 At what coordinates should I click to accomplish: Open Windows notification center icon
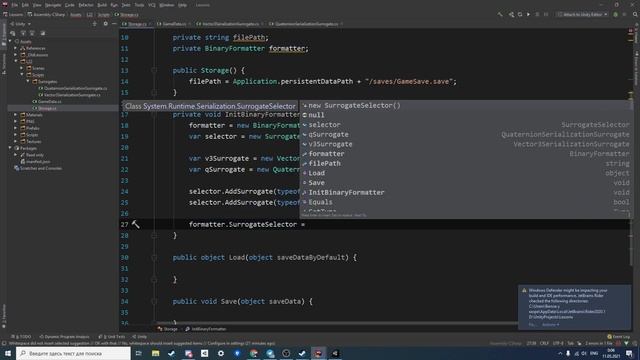pos(630,353)
